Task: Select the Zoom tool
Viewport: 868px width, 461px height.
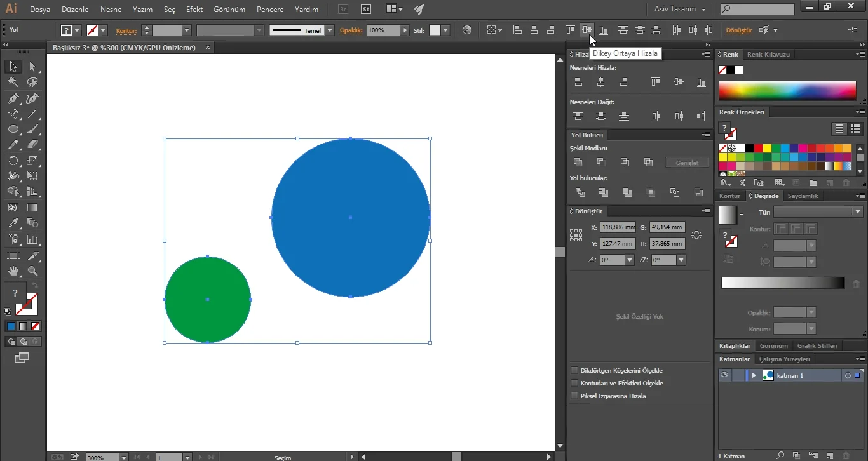Action: point(32,271)
